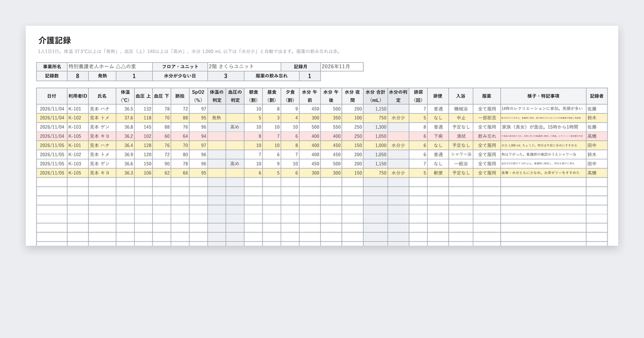This screenshot has width=644, height=338.
Task: Click the 機械浴 bathing cell
Action: (460, 109)
